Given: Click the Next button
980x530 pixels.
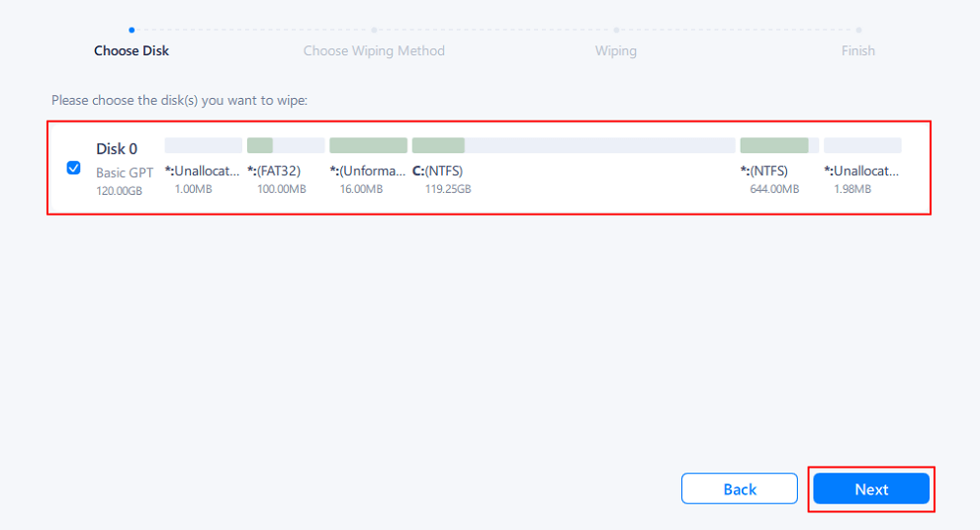Looking at the screenshot, I should coord(871,488).
